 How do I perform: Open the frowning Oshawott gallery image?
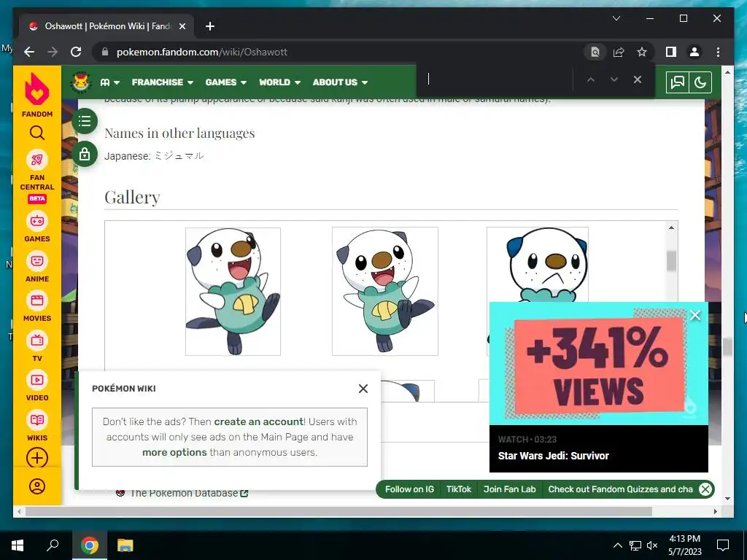[538, 264]
